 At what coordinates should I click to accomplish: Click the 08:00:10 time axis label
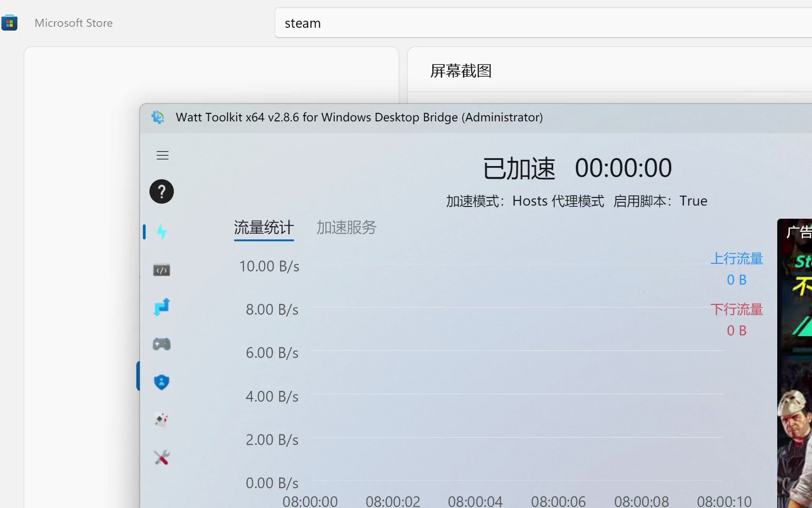(x=724, y=501)
